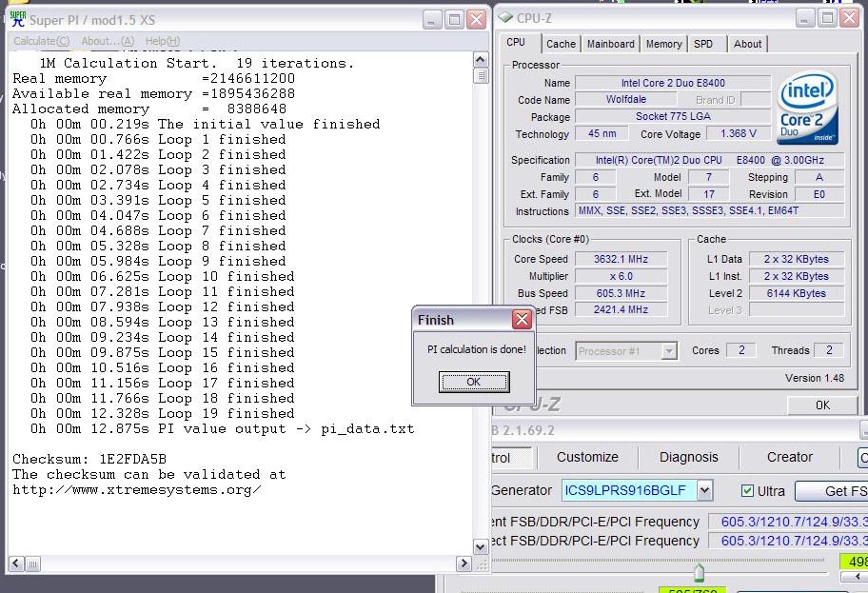The width and height of the screenshot is (868, 593).
Task: Click the Version 1.48 label
Action: 815,378
